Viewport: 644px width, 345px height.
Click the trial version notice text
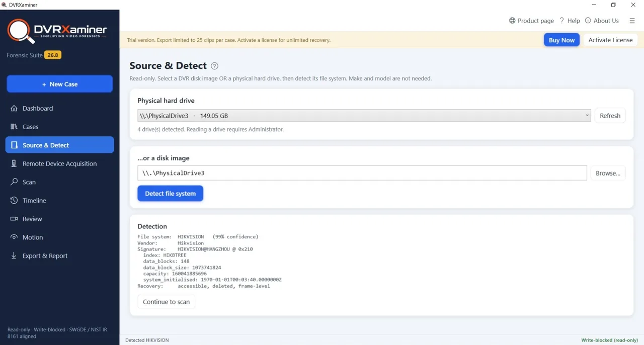pyautogui.click(x=228, y=40)
